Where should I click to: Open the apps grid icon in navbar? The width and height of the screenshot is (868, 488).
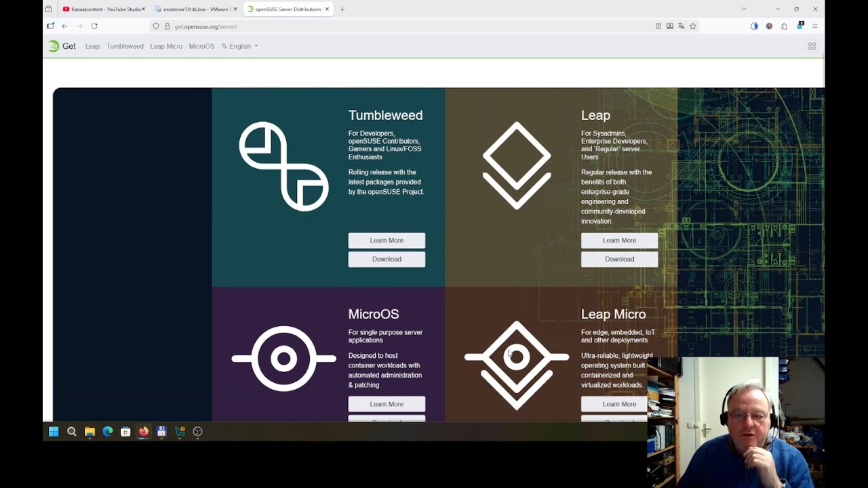[x=812, y=46]
